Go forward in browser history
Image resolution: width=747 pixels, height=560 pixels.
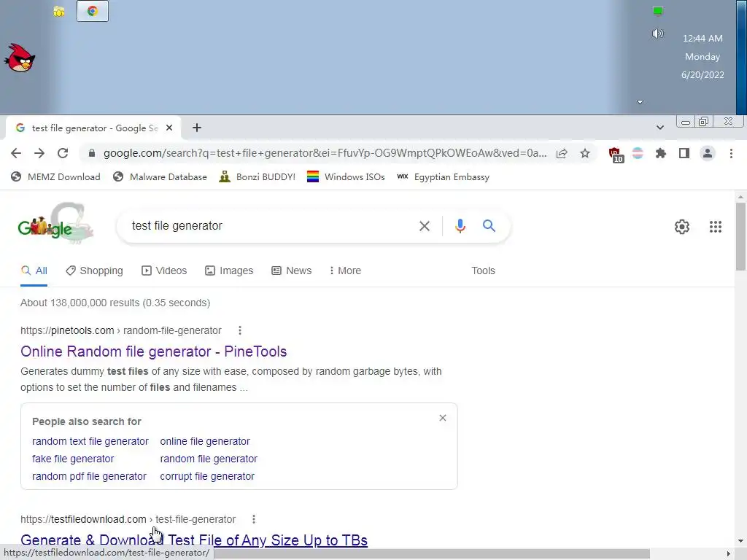pos(39,153)
